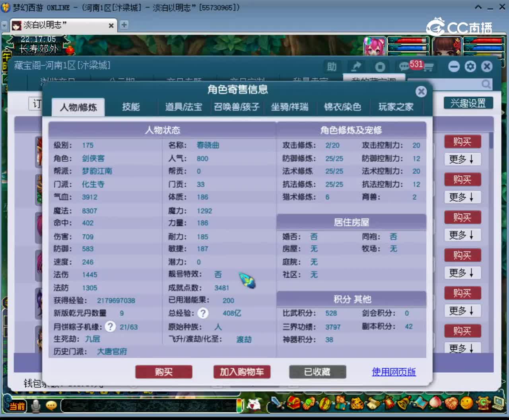The image size is (509, 420).
Task: Open the green gear system icon
Action: pyautogui.click(x=483, y=403)
